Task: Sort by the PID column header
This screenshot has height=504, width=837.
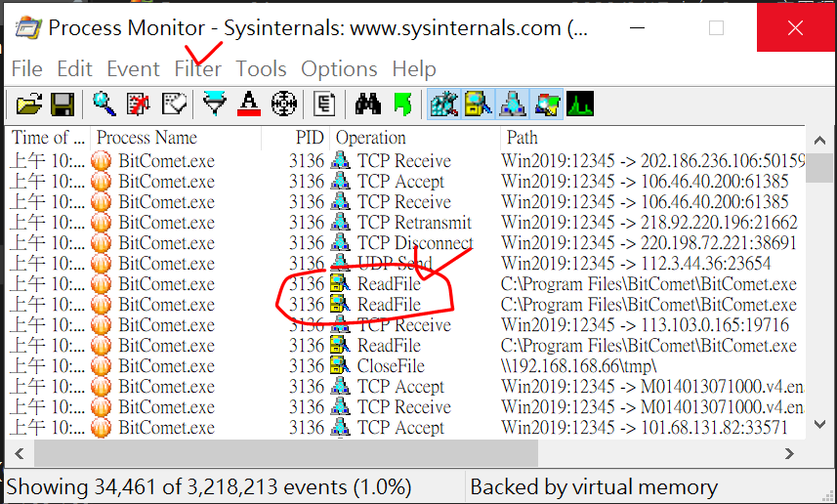Action: [296, 138]
